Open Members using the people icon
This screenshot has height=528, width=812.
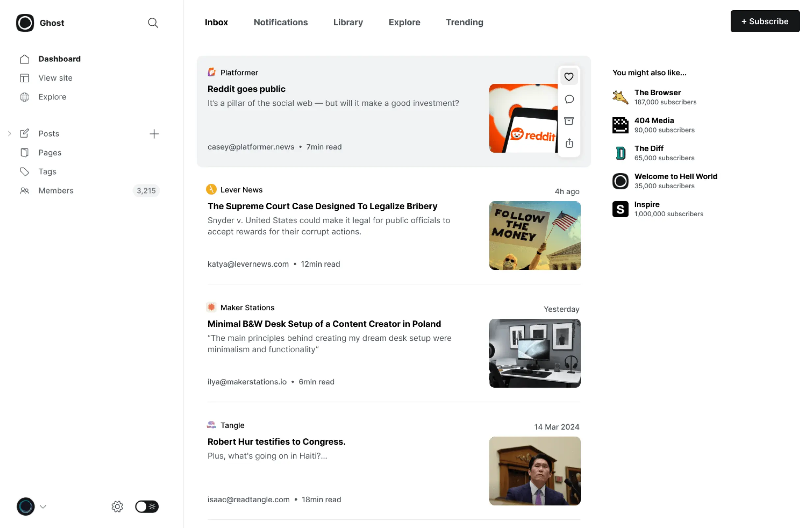[25, 191]
